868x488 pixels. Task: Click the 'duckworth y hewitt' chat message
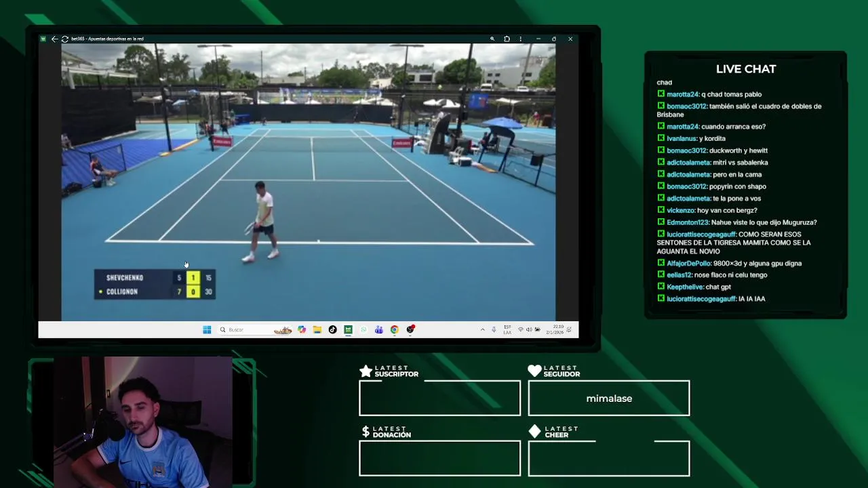pos(738,150)
